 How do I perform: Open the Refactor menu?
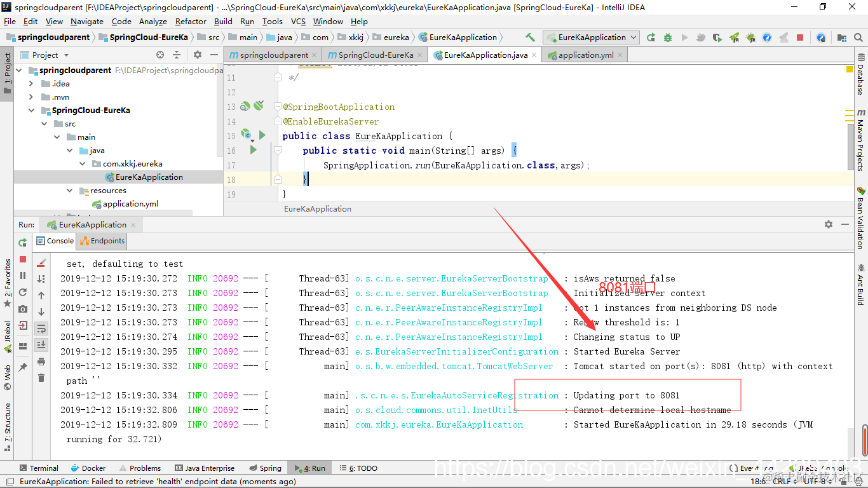[191, 21]
